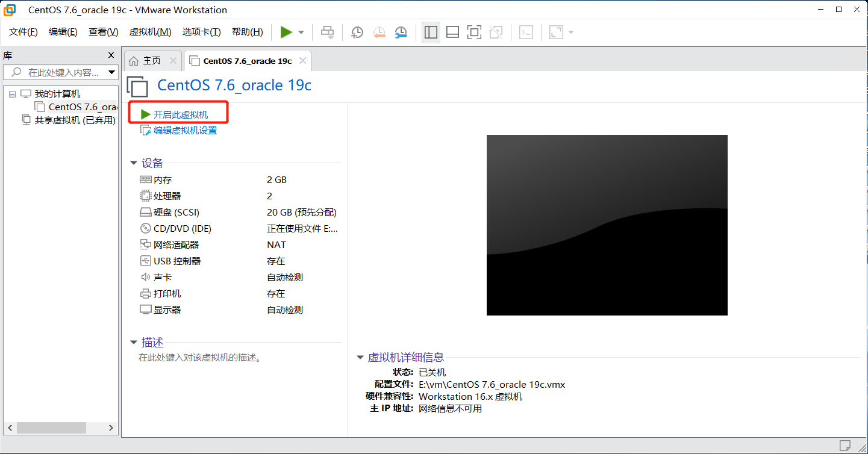Click 正在使用文件 E:... CD/DVD value
This screenshot has width=868, height=454.
(302, 228)
